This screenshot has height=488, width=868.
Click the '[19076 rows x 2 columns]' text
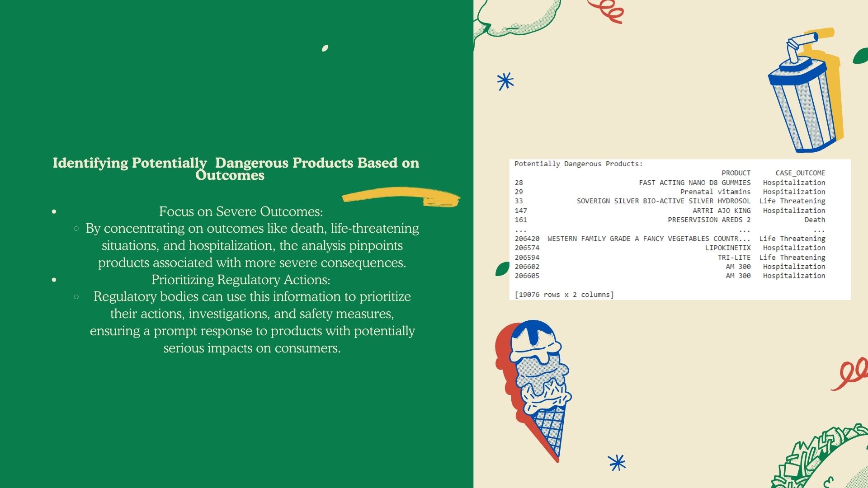pyautogui.click(x=564, y=295)
